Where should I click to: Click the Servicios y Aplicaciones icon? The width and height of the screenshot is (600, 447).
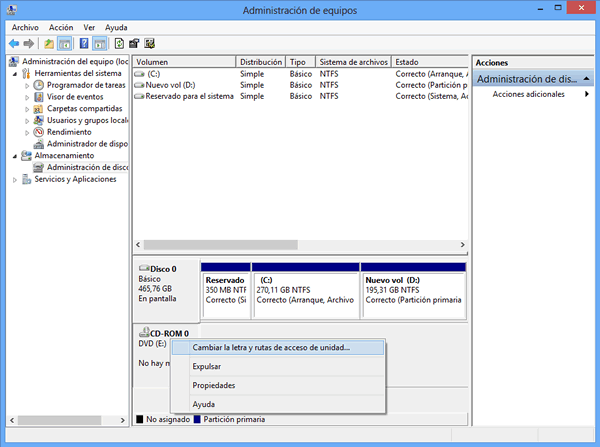pos(26,179)
